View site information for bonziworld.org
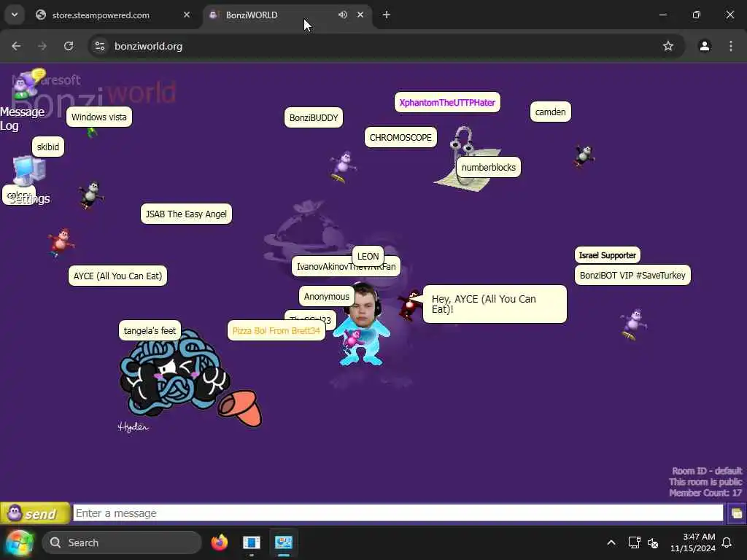Screen dimensions: 747x560 (99, 46)
